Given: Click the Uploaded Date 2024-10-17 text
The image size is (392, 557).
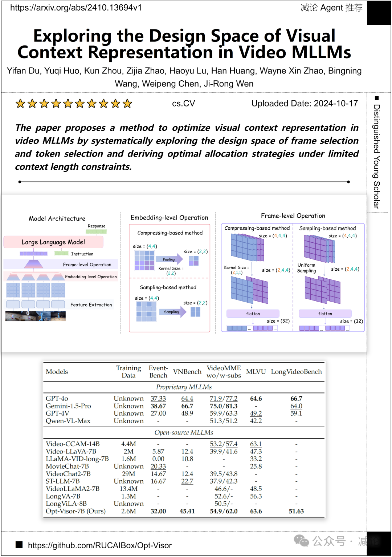Looking at the screenshot, I should pos(305,104).
